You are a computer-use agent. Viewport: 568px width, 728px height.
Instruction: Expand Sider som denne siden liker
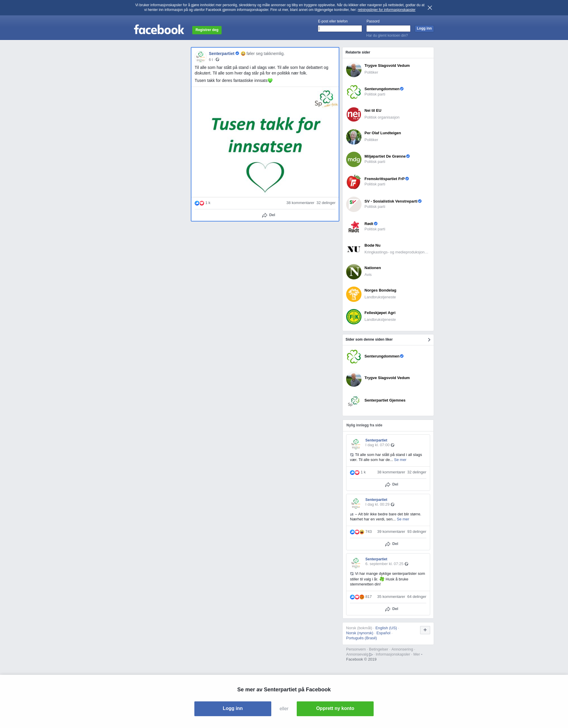click(429, 340)
